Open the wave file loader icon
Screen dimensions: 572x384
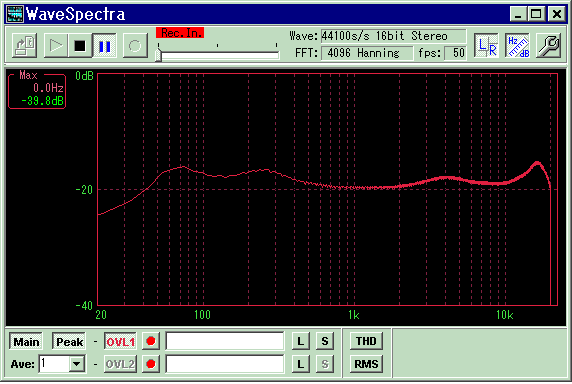[24, 46]
